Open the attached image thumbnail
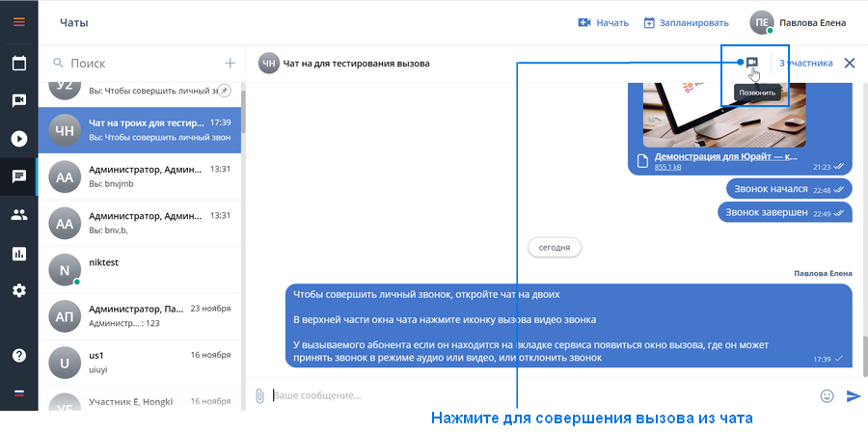The height and width of the screenshot is (432, 868). [x=723, y=114]
